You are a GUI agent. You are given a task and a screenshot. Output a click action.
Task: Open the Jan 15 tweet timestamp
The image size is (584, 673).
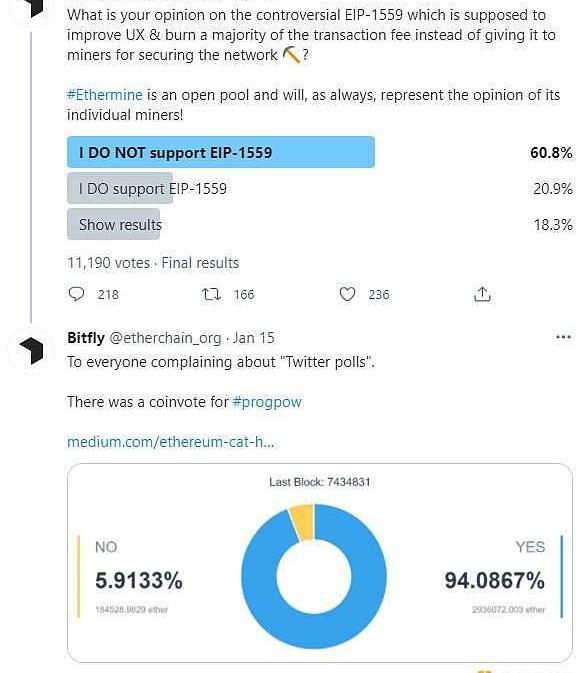click(x=254, y=338)
